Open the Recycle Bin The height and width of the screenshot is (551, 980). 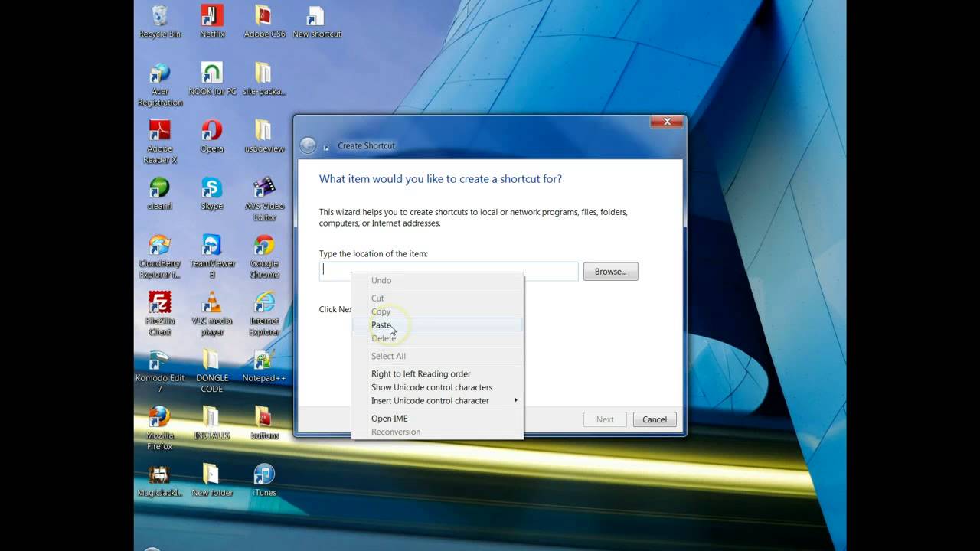tap(159, 17)
